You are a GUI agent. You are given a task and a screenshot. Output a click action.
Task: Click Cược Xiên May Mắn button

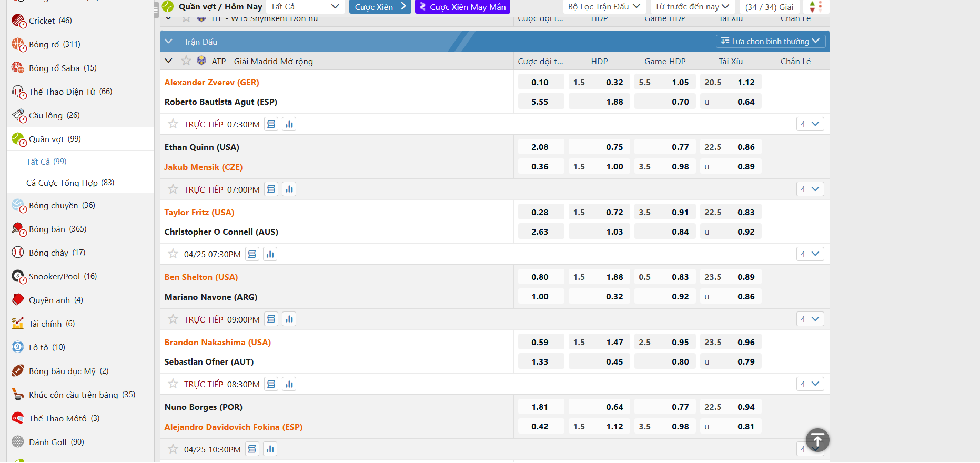point(462,7)
